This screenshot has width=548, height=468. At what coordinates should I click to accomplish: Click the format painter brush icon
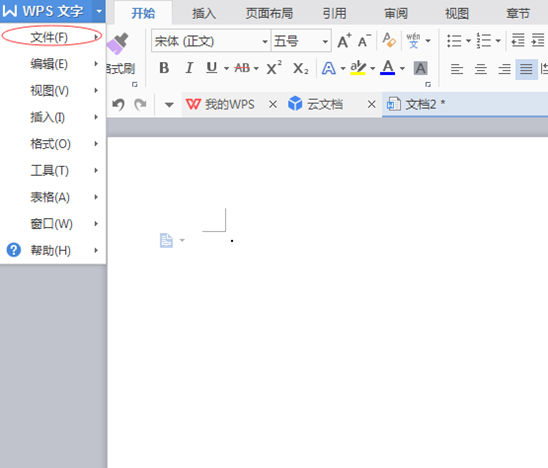118,44
